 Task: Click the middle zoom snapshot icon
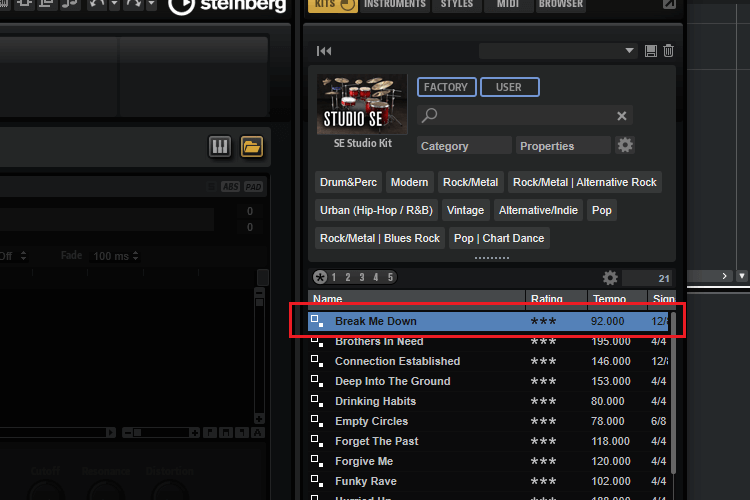(x=226, y=433)
